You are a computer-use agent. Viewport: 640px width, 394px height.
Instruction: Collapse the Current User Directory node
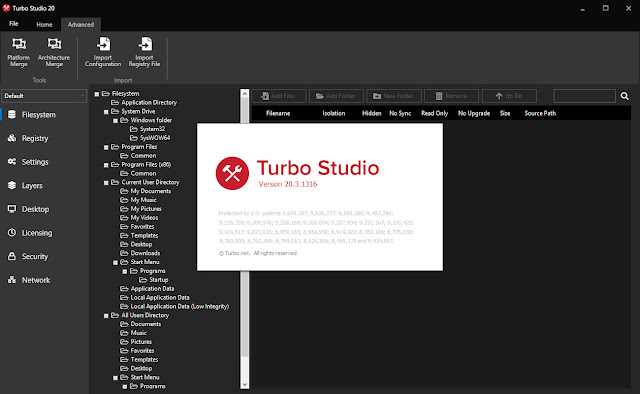click(106, 183)
